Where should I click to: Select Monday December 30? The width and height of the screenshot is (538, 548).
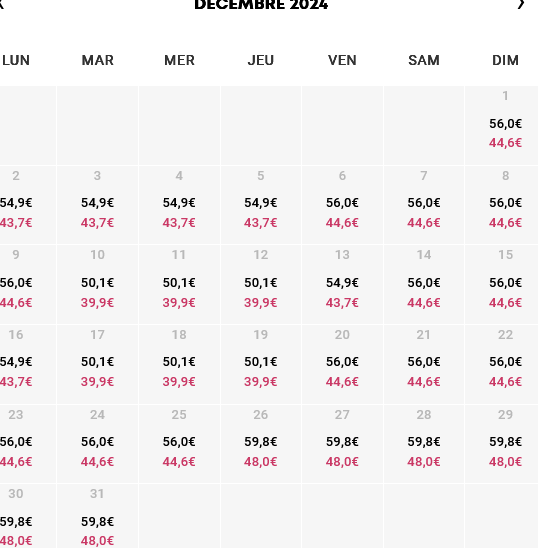tap(28, 516)
